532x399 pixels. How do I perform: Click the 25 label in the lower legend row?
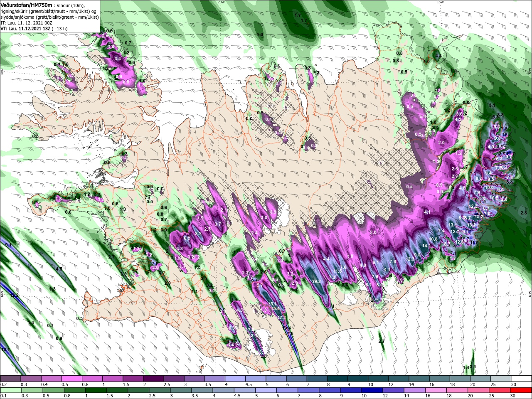(493, 396)
